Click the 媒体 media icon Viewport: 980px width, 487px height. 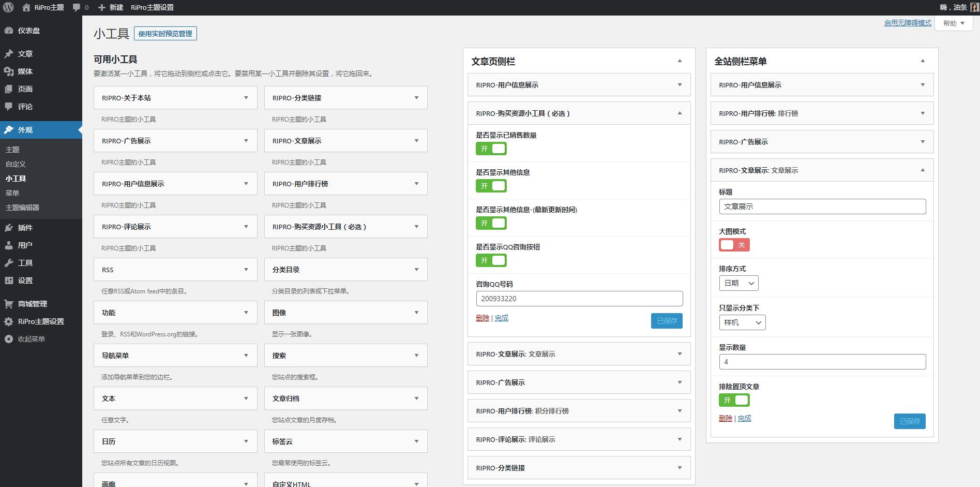pos(9,71)
